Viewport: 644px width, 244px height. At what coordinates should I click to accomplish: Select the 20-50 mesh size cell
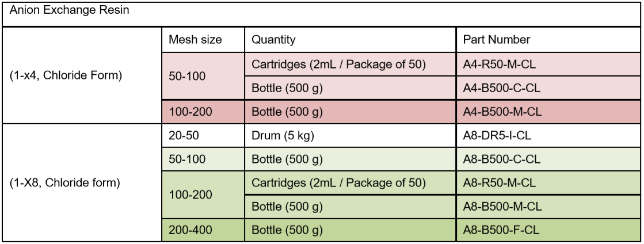click(184, 136)
